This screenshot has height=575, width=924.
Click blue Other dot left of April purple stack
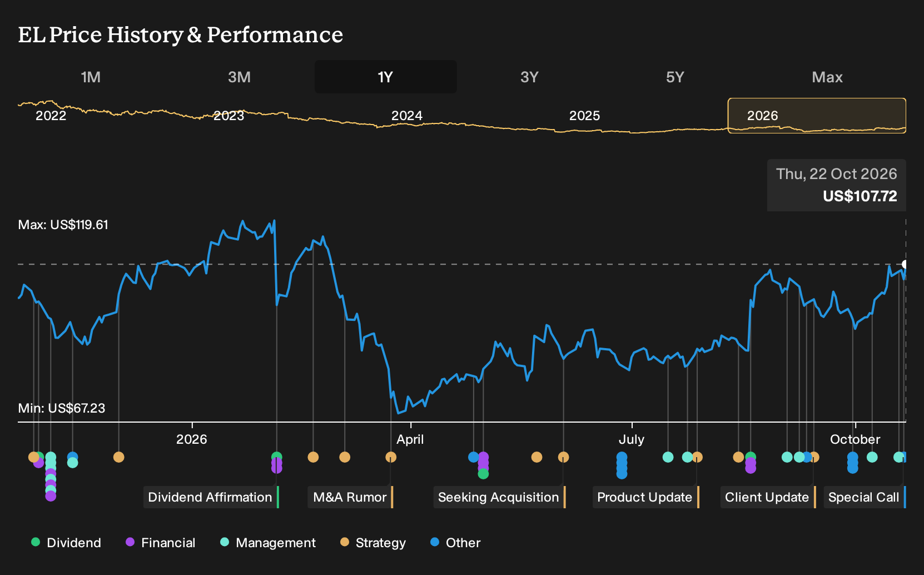[473, 457]
